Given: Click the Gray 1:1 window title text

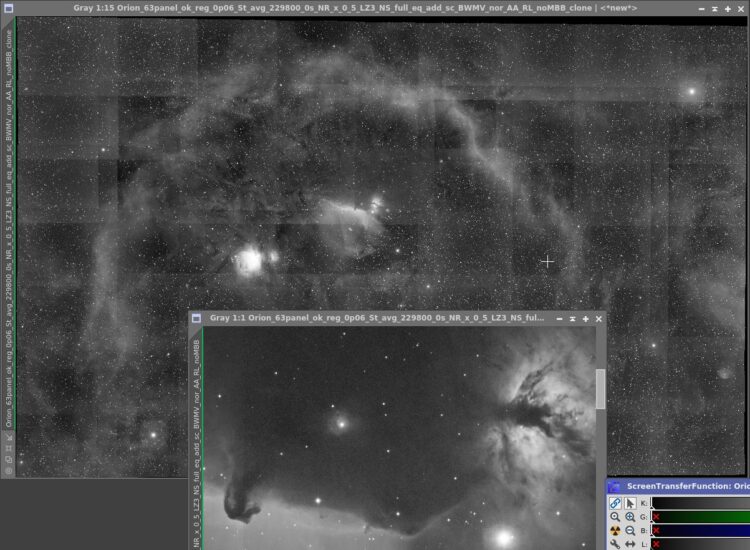Looking at the screenshot, I should tap(377, 318).
